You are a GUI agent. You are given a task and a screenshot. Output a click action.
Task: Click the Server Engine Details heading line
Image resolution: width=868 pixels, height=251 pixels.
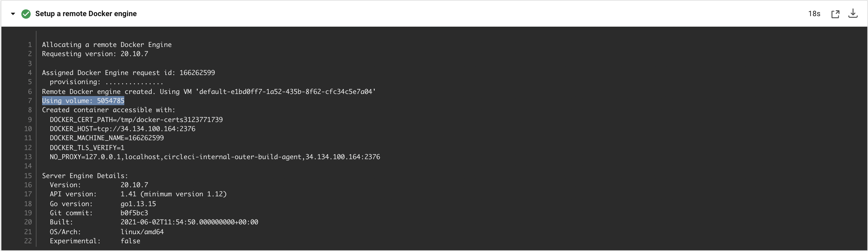pyautogui.click(x=85, y=176)
